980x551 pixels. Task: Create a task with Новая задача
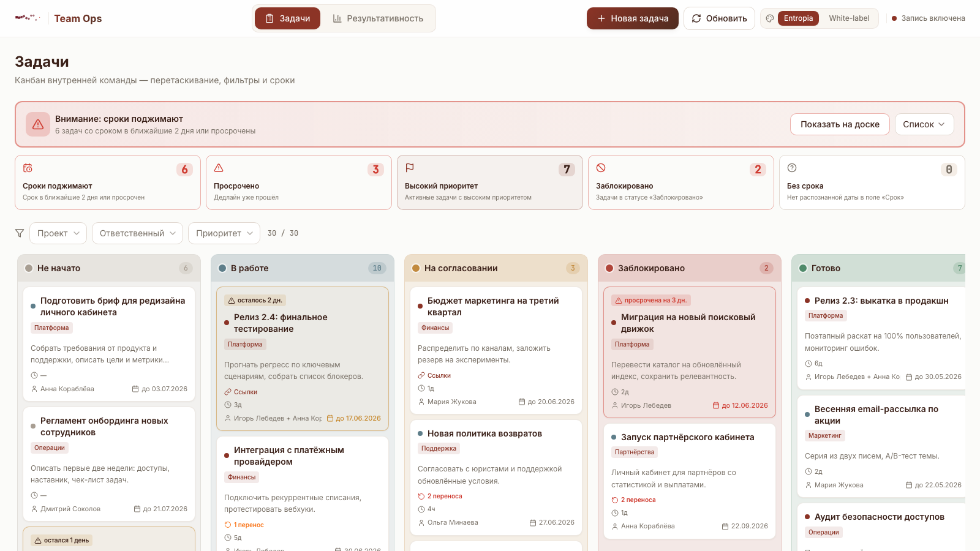pos(632,18)
